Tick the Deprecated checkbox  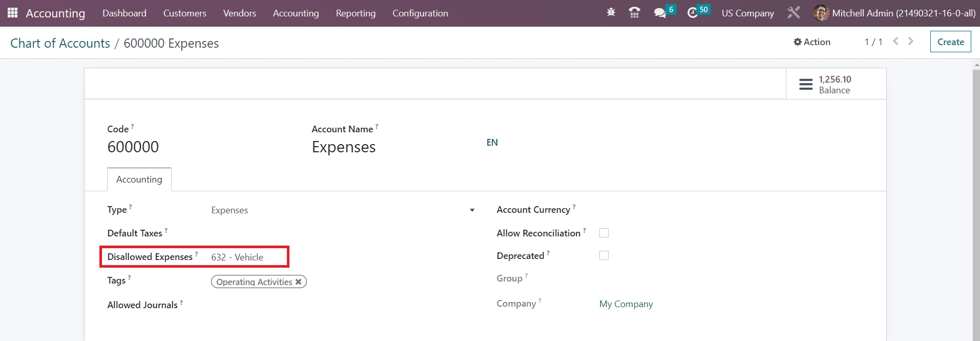(604, 255)
